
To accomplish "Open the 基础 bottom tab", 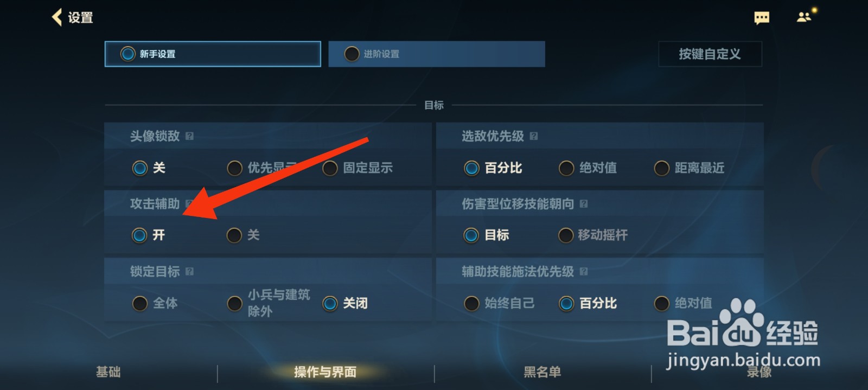I will point(108,372).
